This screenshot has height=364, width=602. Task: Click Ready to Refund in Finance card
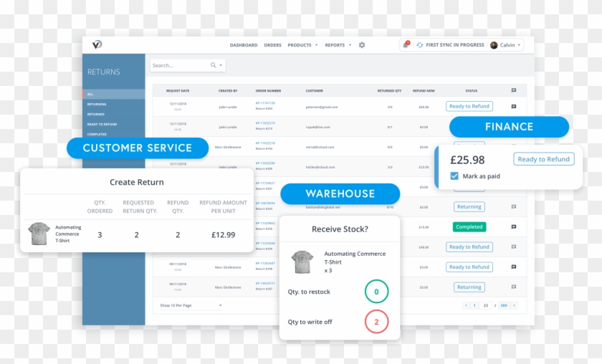[x=543, y=159]
